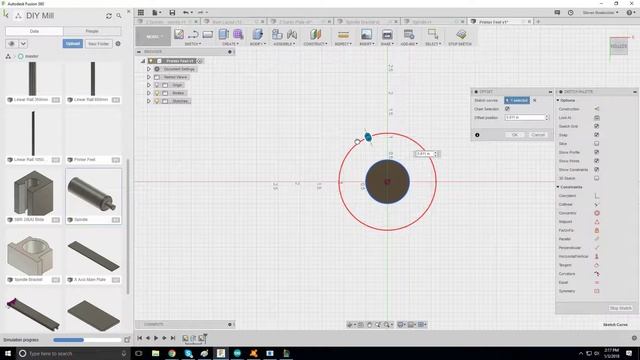Toggle the Show Points checkbox

tap(596, 161)
